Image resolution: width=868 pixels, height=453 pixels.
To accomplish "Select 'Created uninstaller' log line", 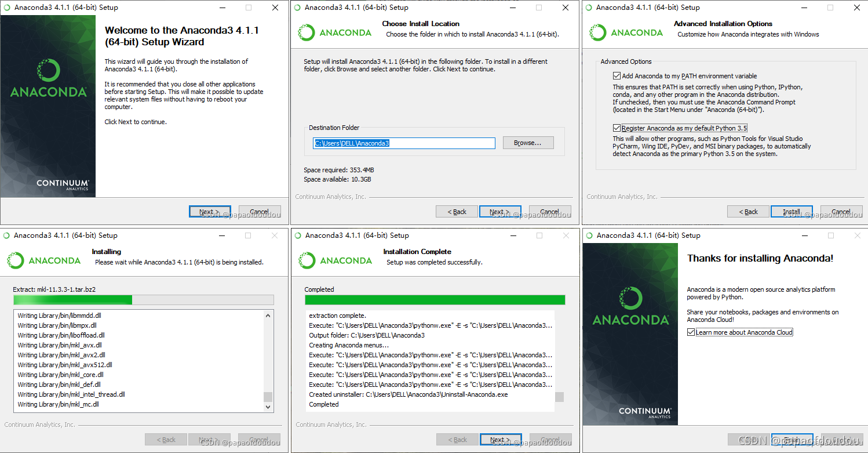I will point(408,394).
